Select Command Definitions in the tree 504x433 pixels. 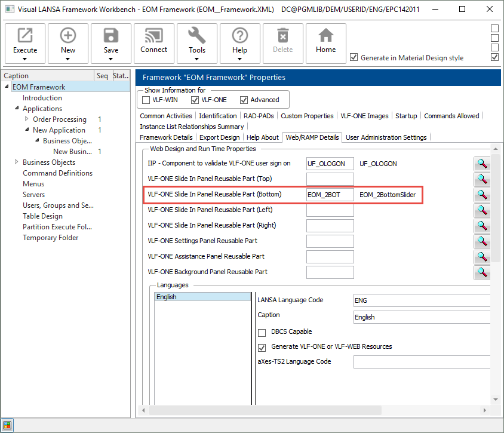[x=57, y=173]
